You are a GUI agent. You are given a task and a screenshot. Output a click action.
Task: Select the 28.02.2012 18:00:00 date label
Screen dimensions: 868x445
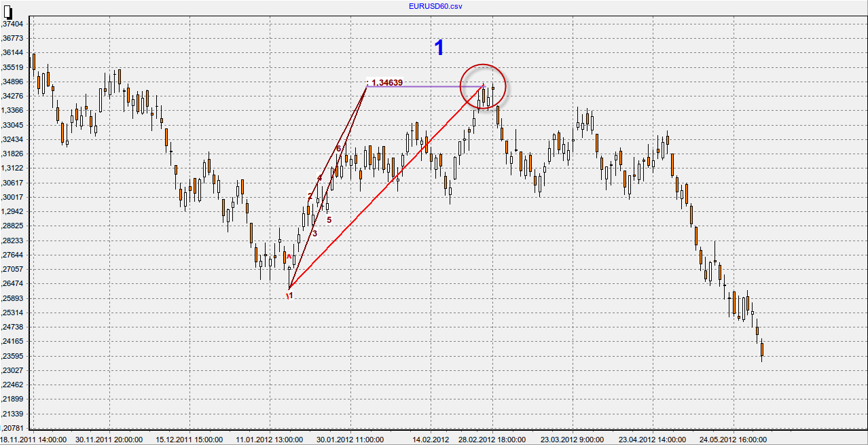[x=491, y=440]
